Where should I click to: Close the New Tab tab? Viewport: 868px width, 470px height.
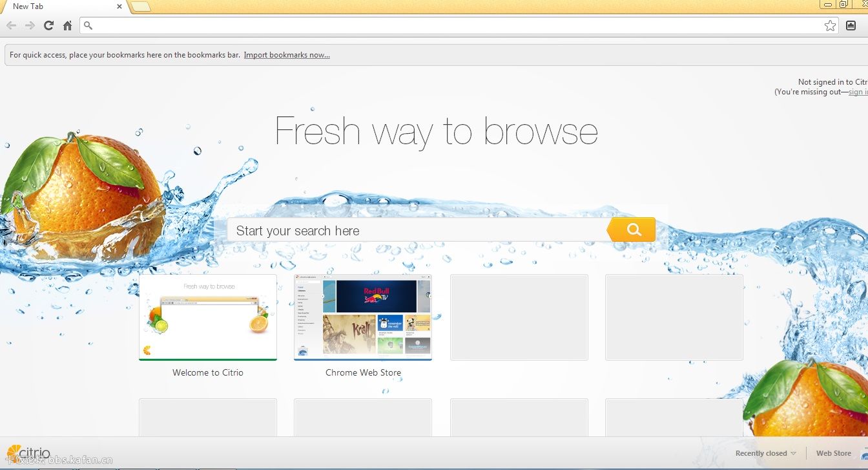pyautogui.click(x=119, y=6)
